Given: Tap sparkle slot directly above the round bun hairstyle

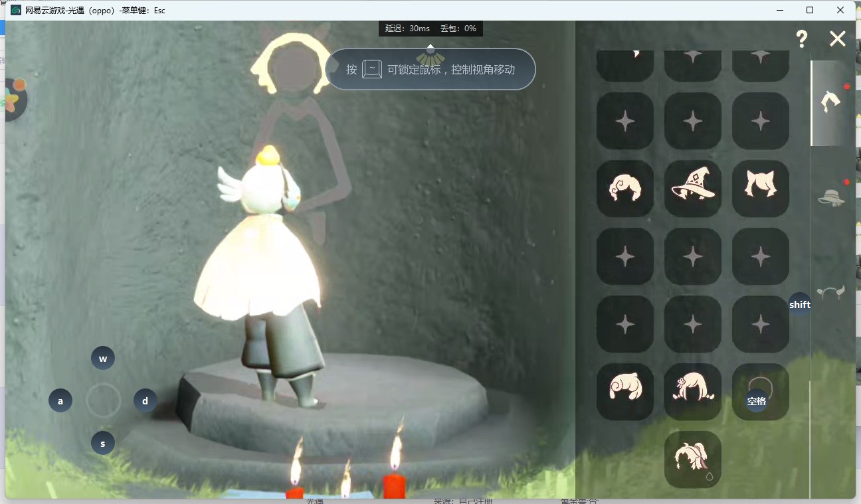Looking at the screenshot, I should 625,324.
